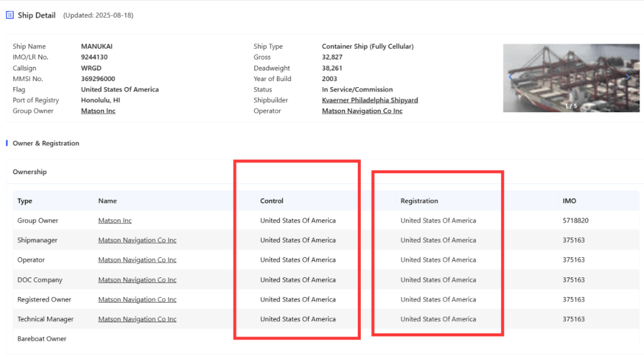Image resolution: width=644 pixels, height=358 pixels.
Task: Click the IMO number 5718820 cell
Action: coord(575,221)
